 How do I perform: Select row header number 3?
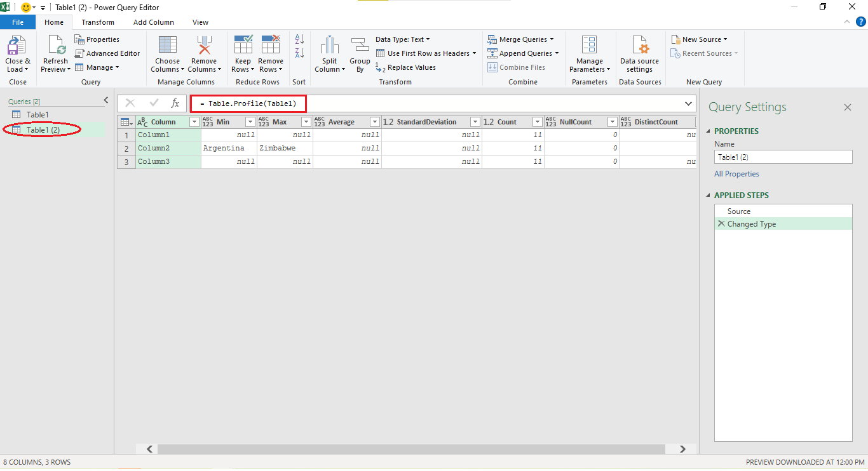tap(126, 161)
